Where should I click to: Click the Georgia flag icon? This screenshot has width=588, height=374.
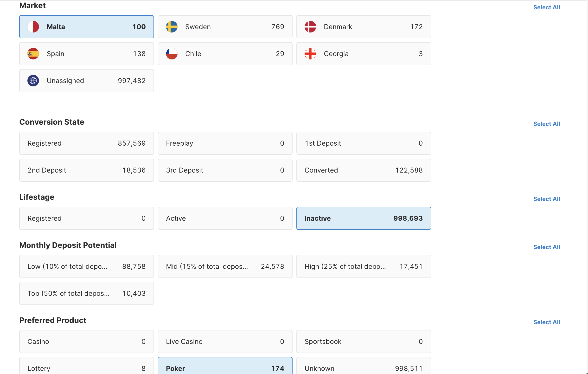310,54
